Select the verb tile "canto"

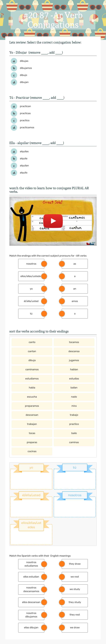coord(32,342)
